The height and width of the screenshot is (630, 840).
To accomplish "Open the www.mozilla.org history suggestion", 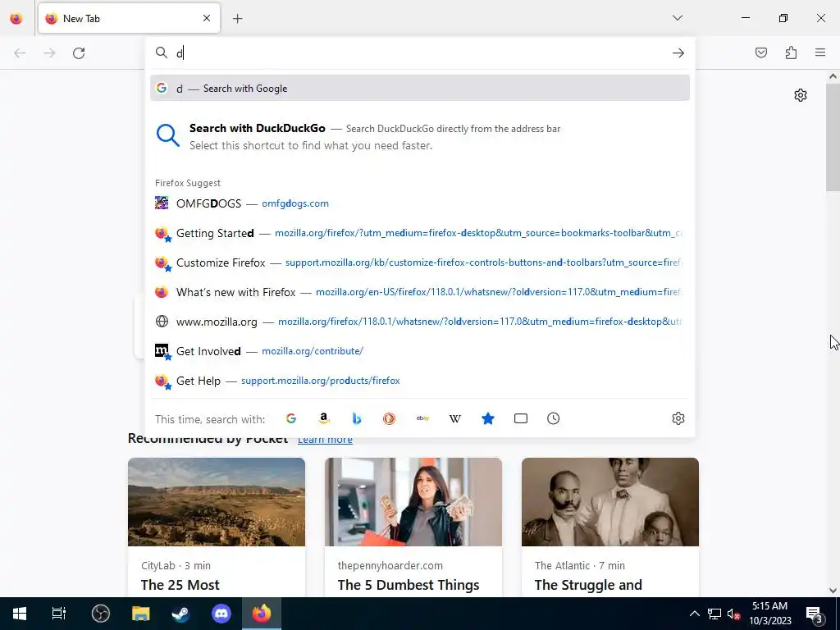I will click(x=420, y=322).
